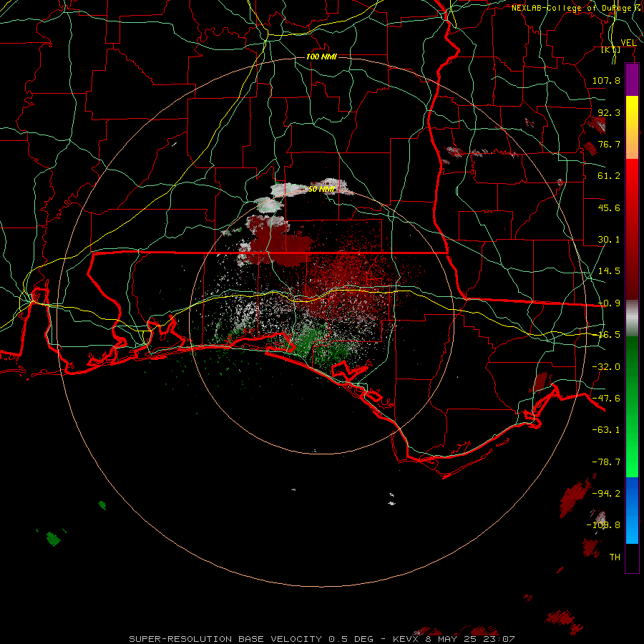This screenshot has height=644, width=644.
Task: Click the 50 NMI range ring label
Action: [321, 190]
